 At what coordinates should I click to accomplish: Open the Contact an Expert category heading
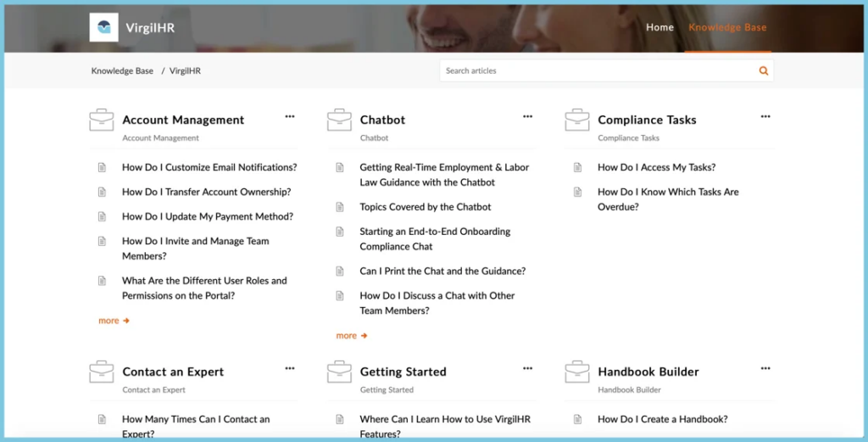click(x=173, y=372)
